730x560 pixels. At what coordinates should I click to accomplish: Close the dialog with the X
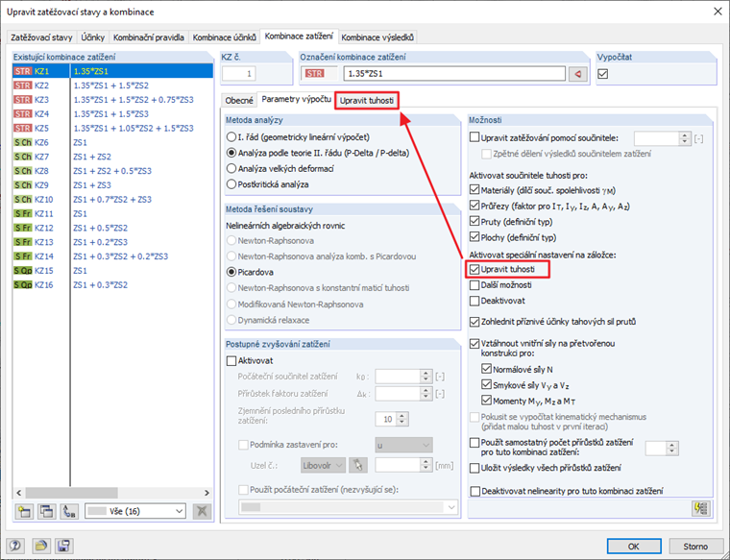(x=718, y=12)
